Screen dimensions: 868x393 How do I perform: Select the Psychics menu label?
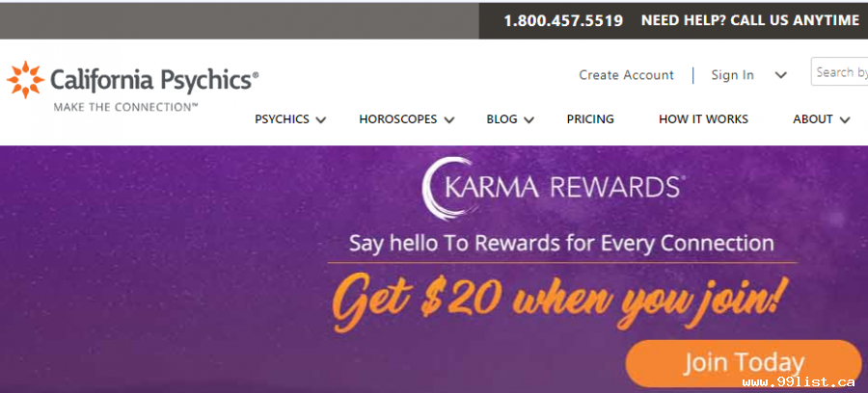[x=282, y=118]
